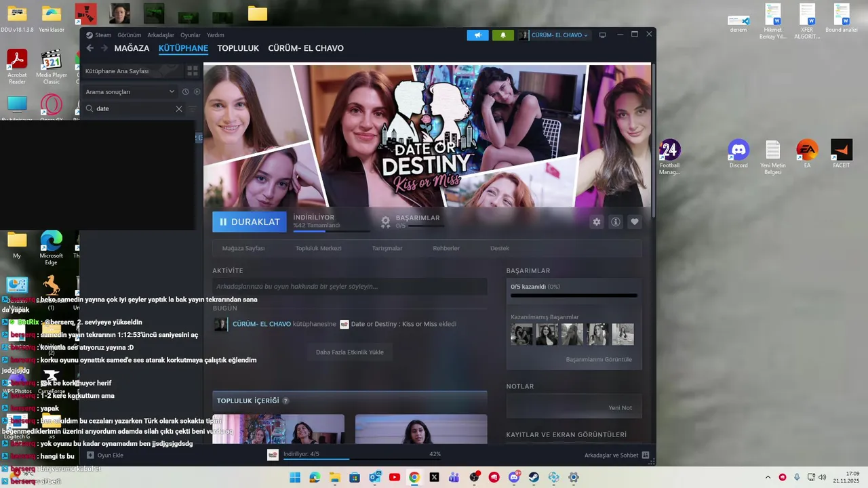
Task: Open the Steam taskbar icon
Action: [x=534, y=477]
